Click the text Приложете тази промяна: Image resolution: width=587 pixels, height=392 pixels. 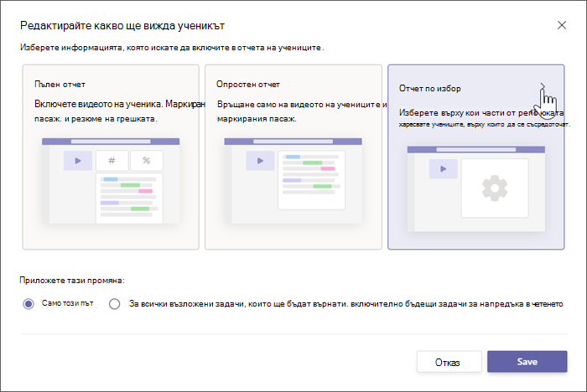(72, 280)
